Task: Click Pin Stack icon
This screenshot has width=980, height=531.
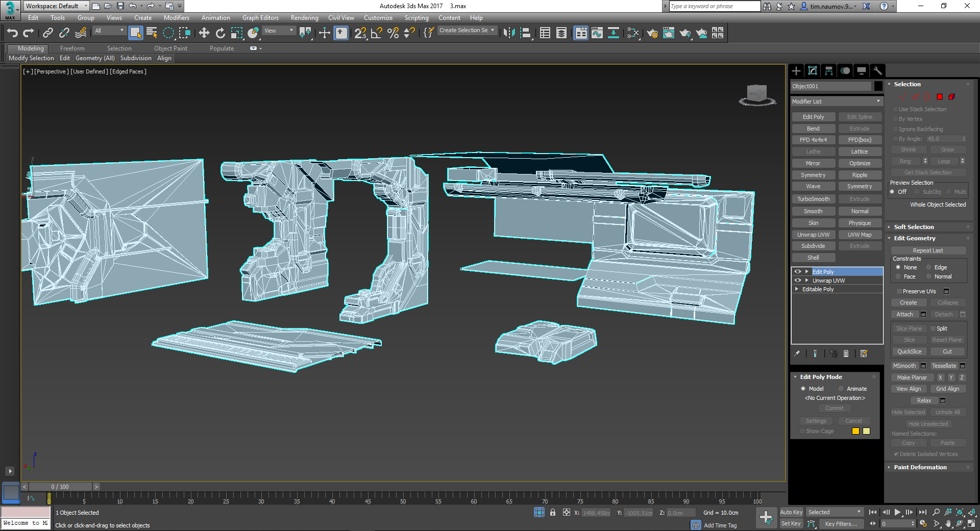Action: tap(797, 353)
